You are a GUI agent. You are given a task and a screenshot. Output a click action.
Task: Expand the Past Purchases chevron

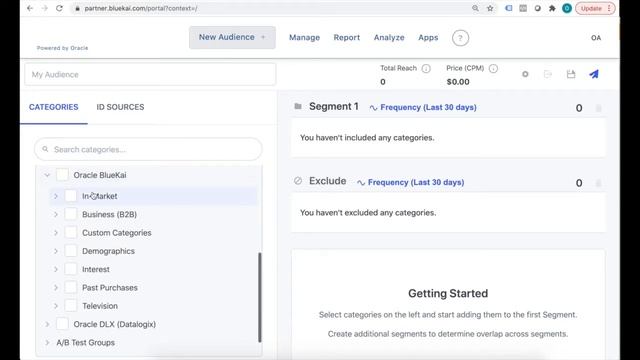(x=56, y=288)
